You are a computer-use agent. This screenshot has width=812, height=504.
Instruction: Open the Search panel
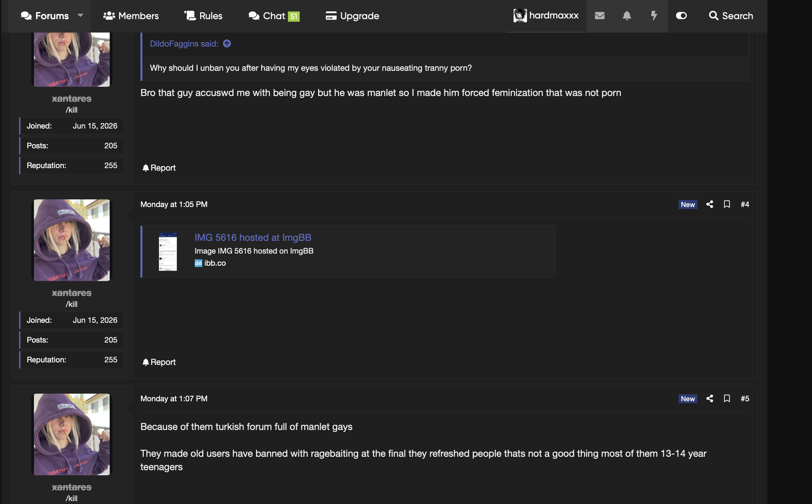click(x=731, y=16)
